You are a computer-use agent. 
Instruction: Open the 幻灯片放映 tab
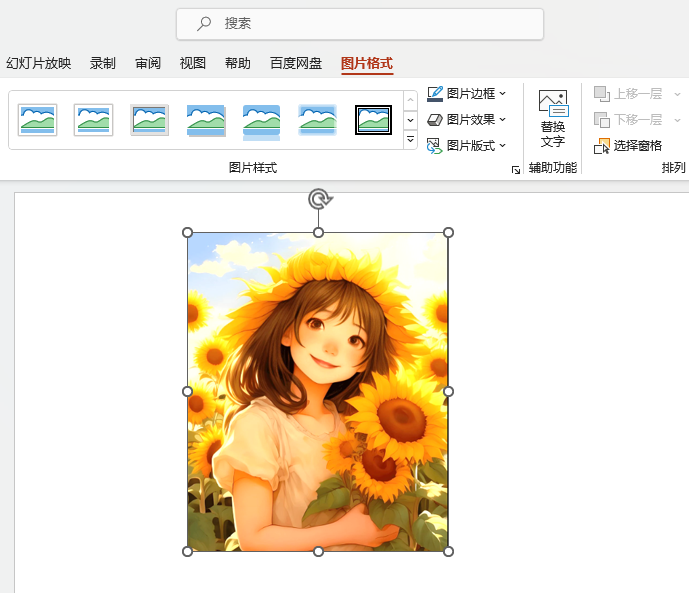[x=39, y=63]
